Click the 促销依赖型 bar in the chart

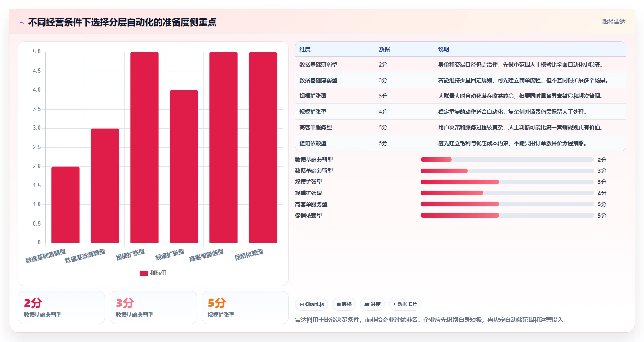tap(263, 147)
